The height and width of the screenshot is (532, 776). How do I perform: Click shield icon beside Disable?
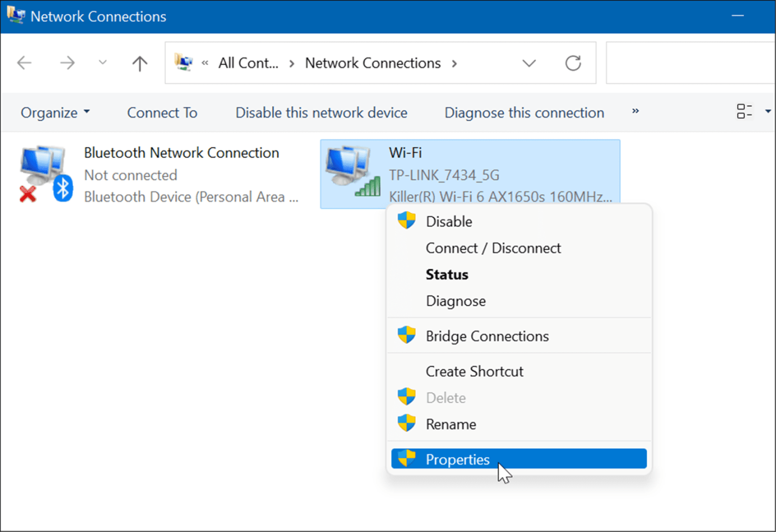pyautogui.click(x=406, y=221)
